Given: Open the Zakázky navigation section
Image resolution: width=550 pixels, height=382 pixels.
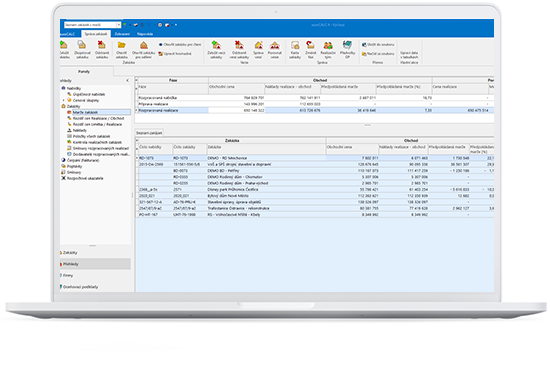Looking at the screenshot, I should coord(95,253).
